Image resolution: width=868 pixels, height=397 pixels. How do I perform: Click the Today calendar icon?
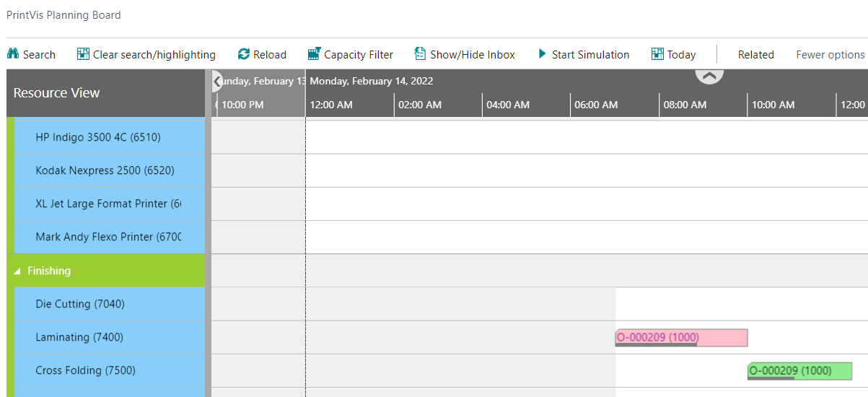(657, 54)
